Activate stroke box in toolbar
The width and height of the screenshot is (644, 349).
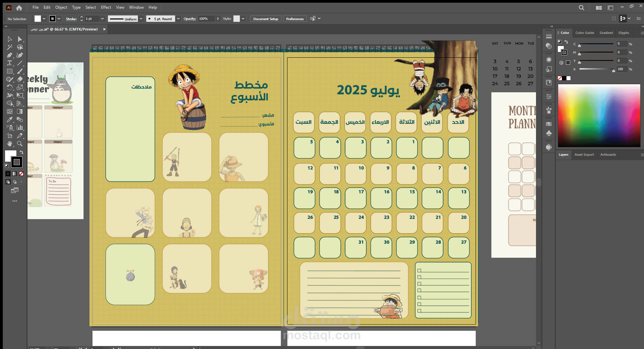(x=16, y=162)
